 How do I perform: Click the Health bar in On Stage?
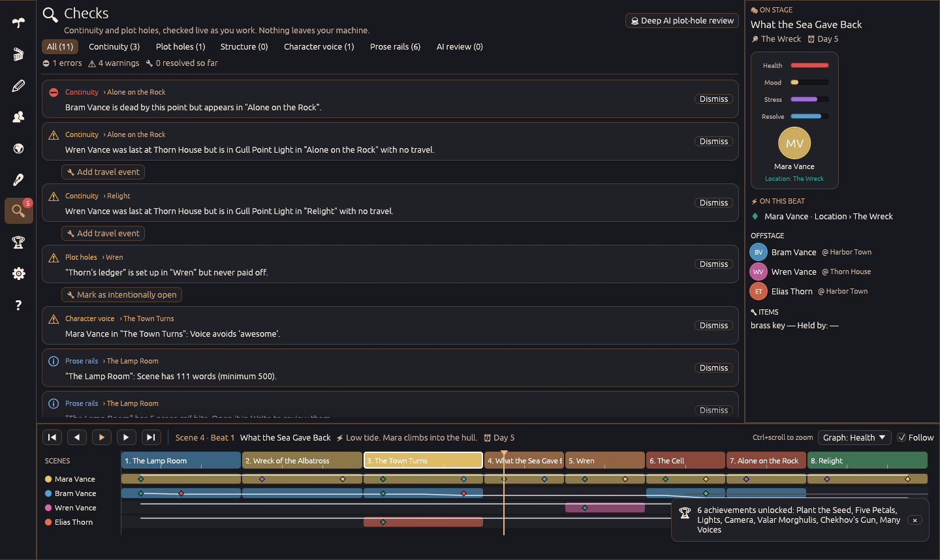coord(809,65)
